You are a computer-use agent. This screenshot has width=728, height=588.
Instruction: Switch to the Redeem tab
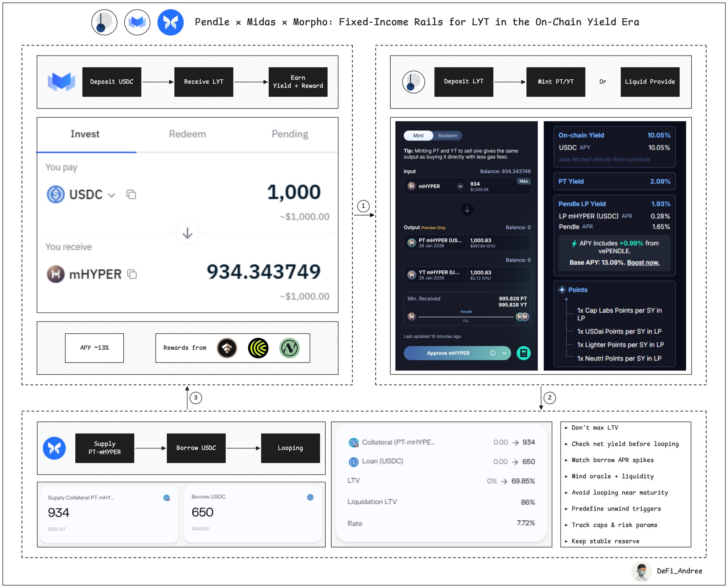tap(187, 134)
